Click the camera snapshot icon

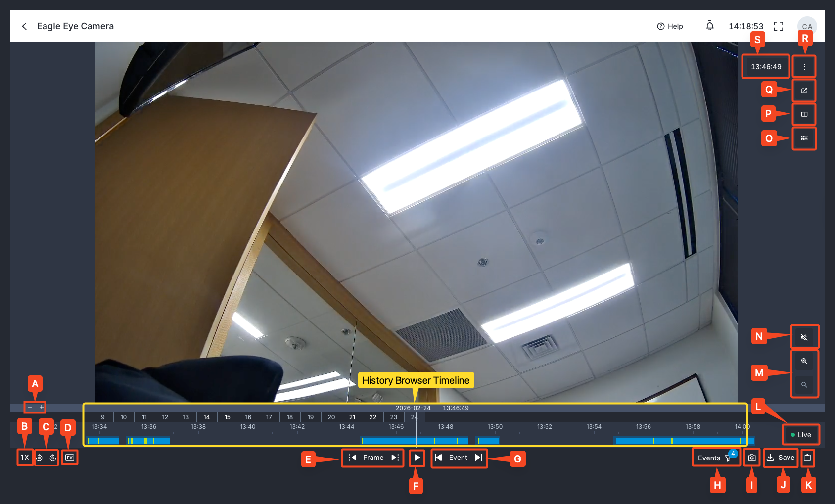pos(751,458)
